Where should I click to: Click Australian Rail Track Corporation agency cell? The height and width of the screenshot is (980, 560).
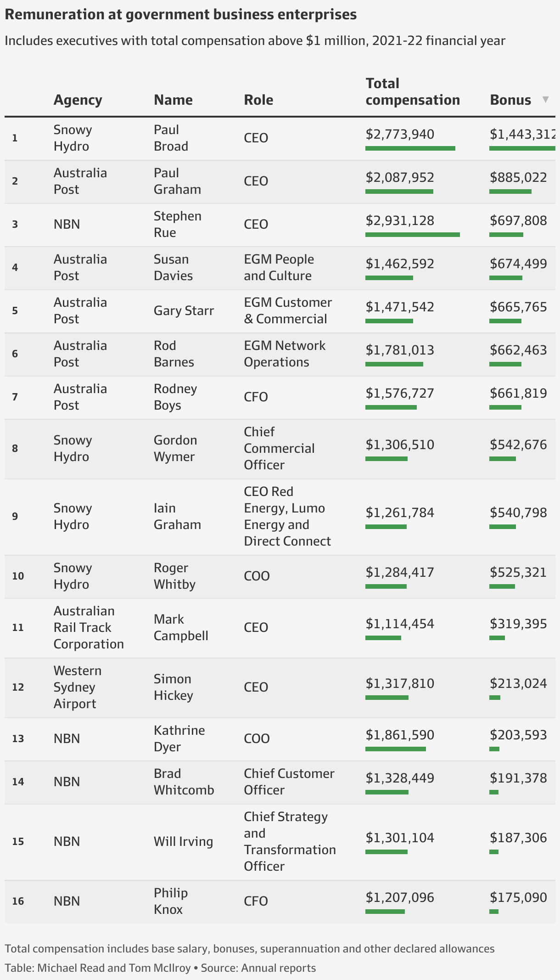click(89, 627)
